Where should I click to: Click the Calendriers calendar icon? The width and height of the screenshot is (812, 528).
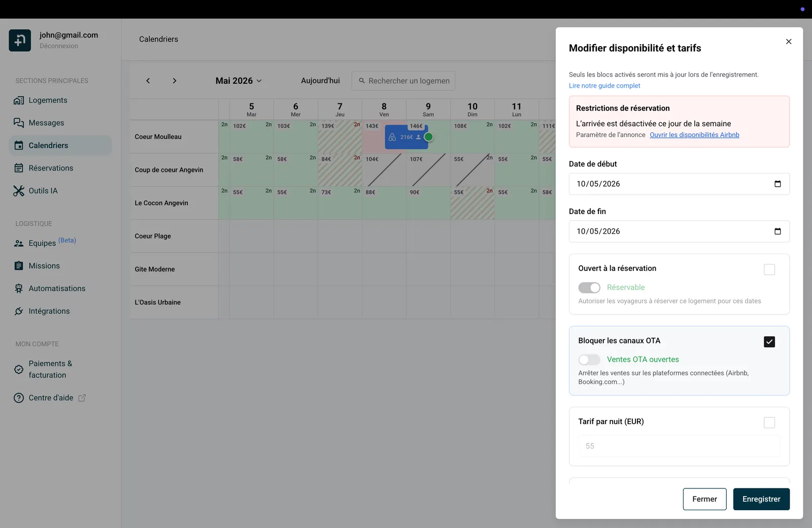[19, 146]
